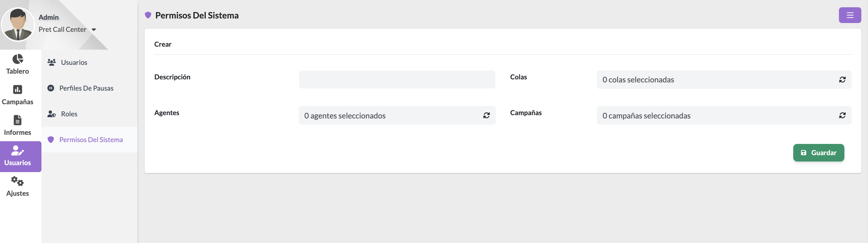Open the Informes document icon
Viewport: 868px width, 243px height.
tap(18, 120)
